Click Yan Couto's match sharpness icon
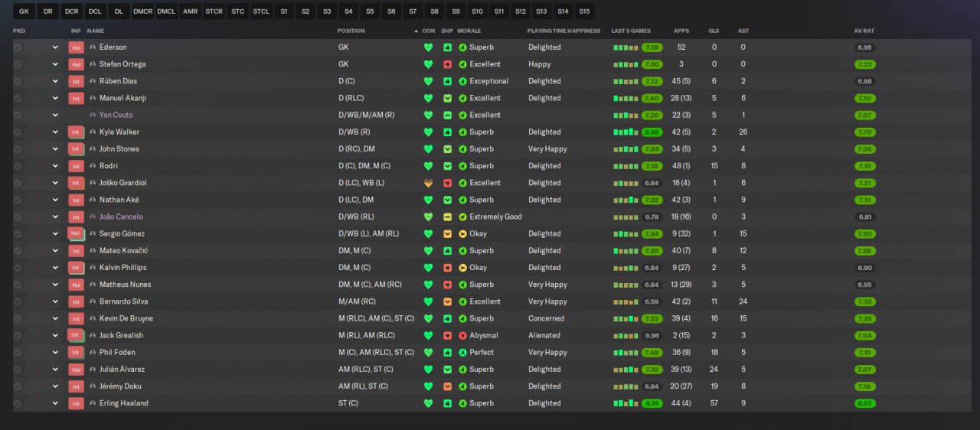The image size is (980, 430). coord(447,115)
